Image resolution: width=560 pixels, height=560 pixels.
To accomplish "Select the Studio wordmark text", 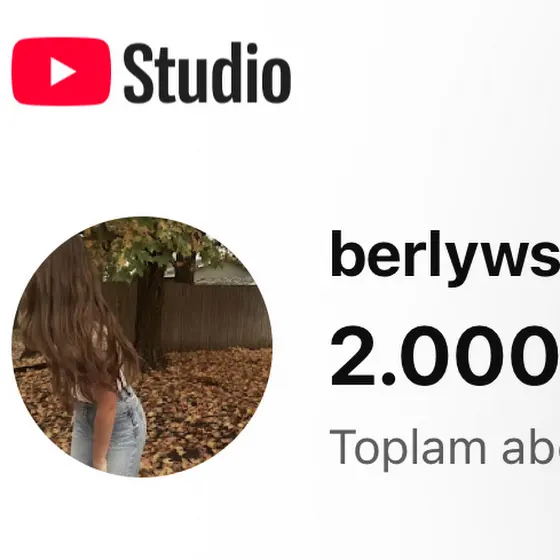I will pyautogui.click(x=207, y=72).
